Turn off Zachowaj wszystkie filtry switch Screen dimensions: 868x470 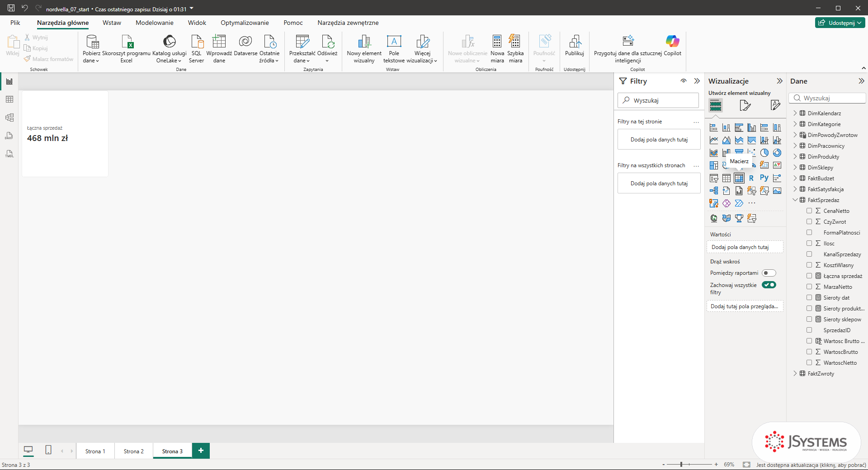(x=769, y=285)
